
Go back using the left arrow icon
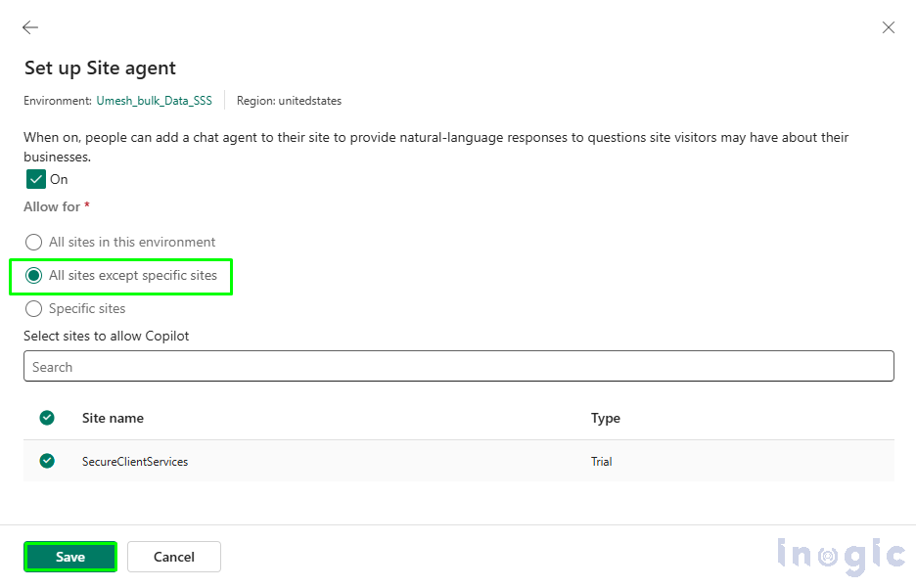click(x=29, y=27)
